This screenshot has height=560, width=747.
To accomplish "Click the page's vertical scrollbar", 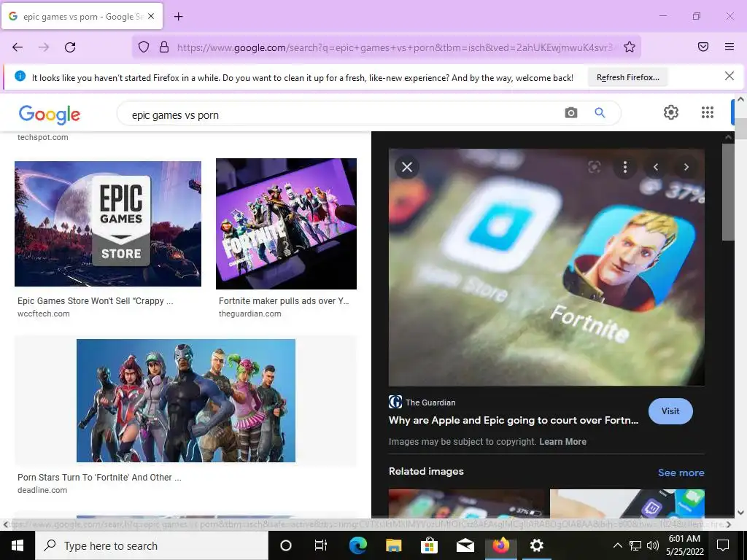I will tap(740, 305).
